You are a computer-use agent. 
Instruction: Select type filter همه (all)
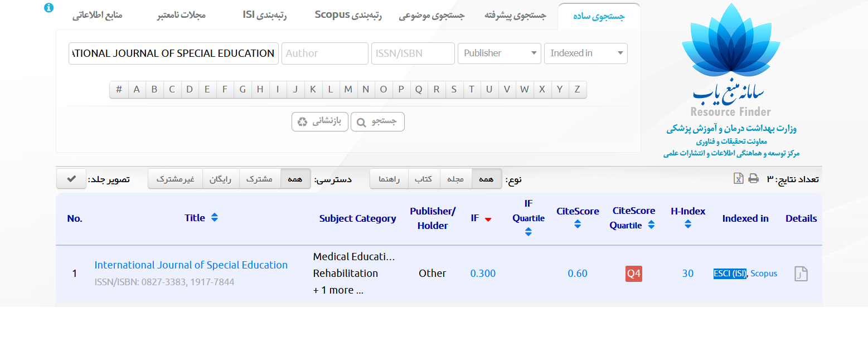point(486,179)
